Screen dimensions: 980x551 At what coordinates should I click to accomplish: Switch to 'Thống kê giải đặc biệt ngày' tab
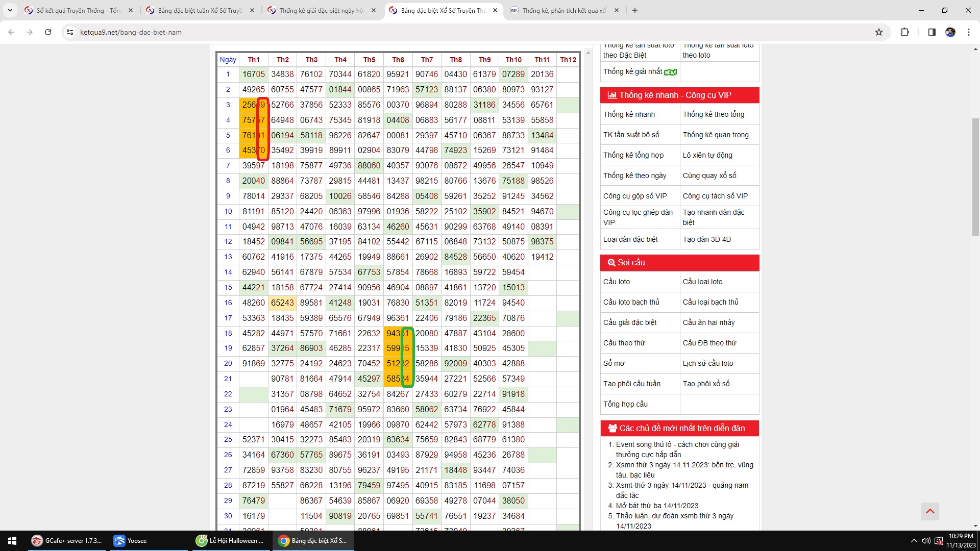(x=322, y=10)
